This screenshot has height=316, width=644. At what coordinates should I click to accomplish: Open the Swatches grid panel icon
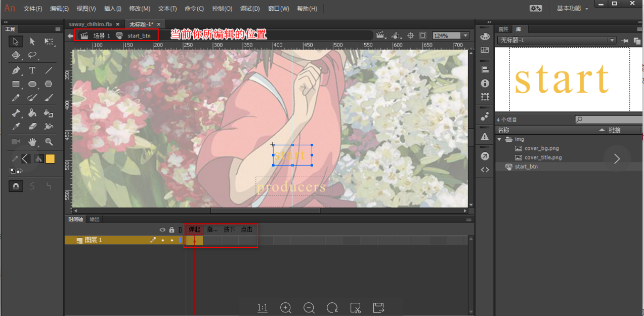click(485, 50)
